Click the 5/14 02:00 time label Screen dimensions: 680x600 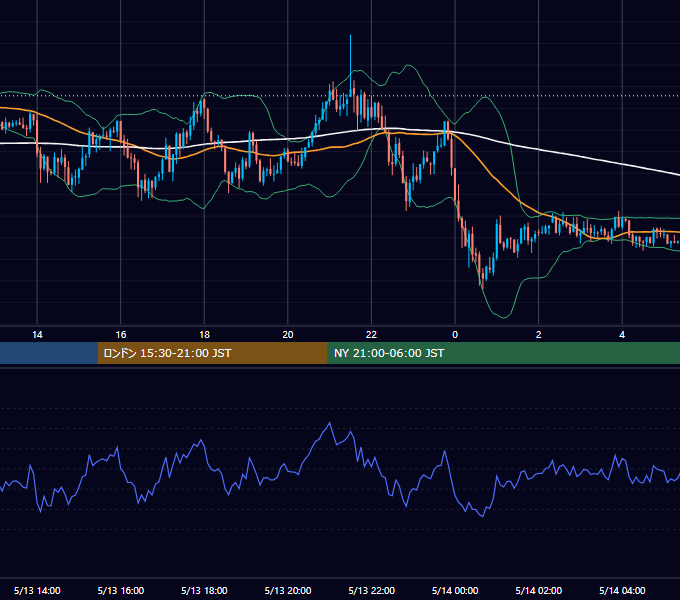pyautogui.click(x=539, y=590)
